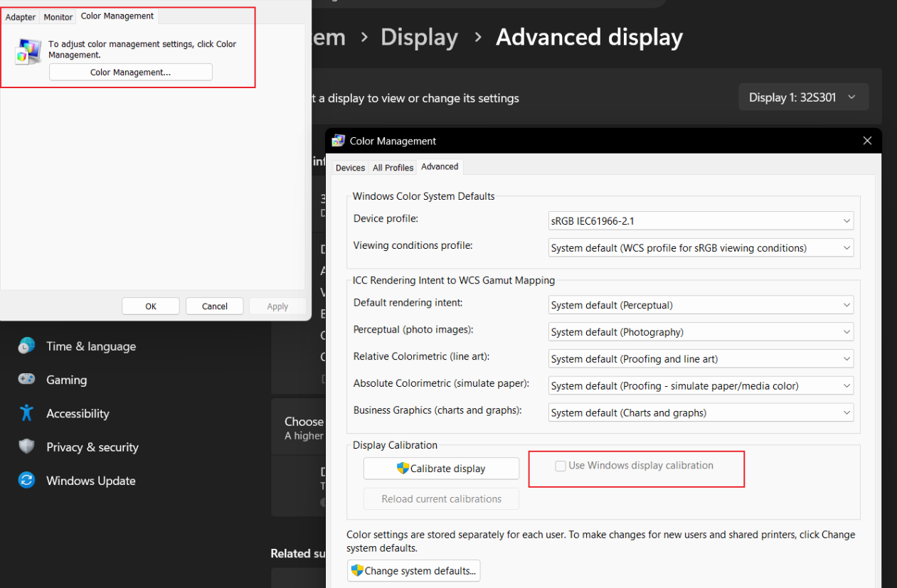This screenshot has width=897, height=588.
Task: Open Perceptual (photo images) dropdown
Action: click(x=701, y=332)
